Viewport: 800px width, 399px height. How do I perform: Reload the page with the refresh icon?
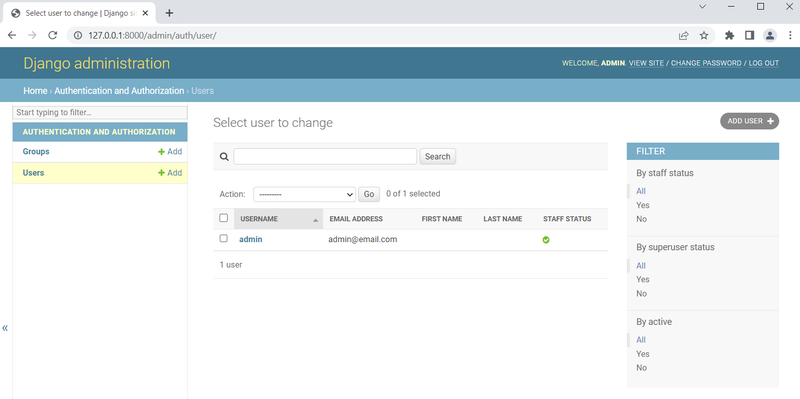(52, 35)
